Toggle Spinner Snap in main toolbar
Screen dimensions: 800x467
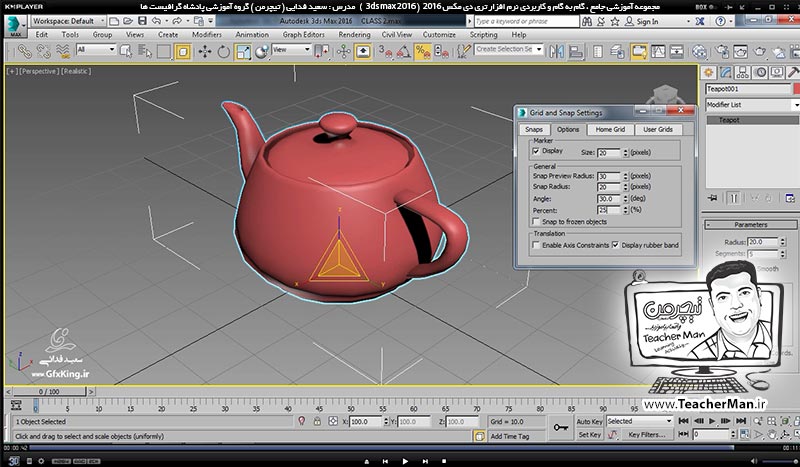coord(442,52)
